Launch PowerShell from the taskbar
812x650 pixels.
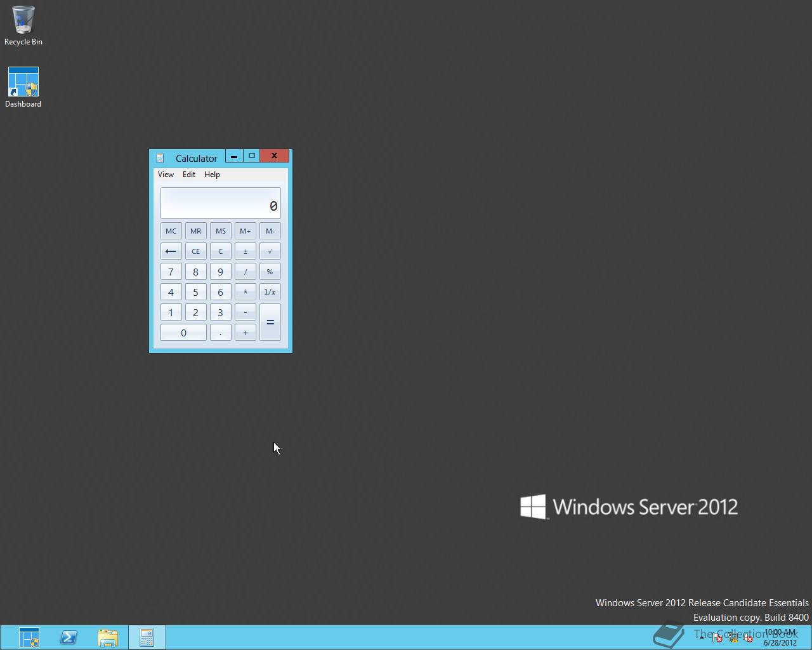coord(69,637)
